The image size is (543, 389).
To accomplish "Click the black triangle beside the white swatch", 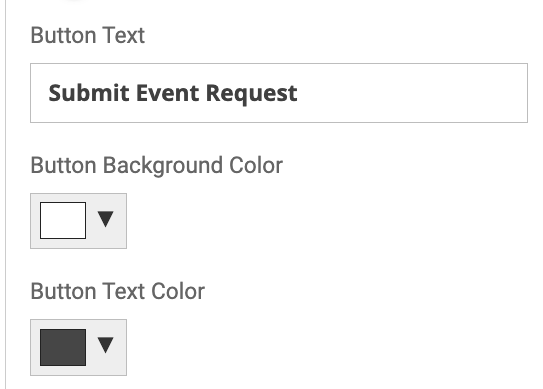I will click(x=105, y=219).
